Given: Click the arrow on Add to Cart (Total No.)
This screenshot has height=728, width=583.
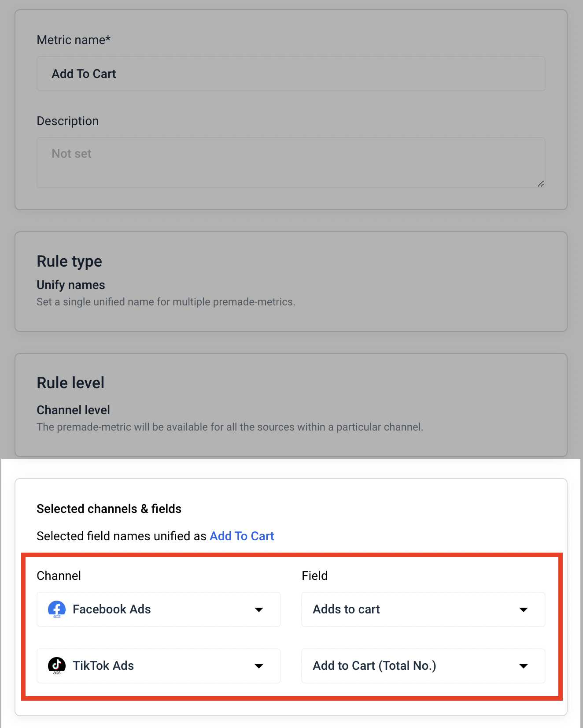Looking at the screenshot, I should click(524, 666).
